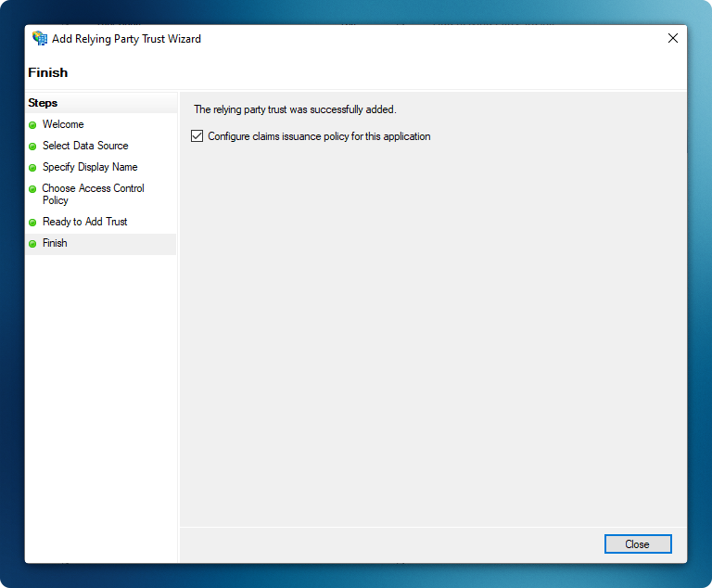Go to the Select Data Source step
This screenshot has height=588, width=712.
[85, 146]
